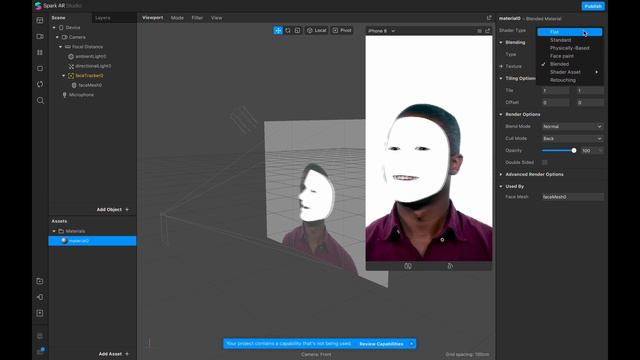Screen dimensions: 640x360
Task: Collapse the Materials folder in Assets
Action: 54,231
